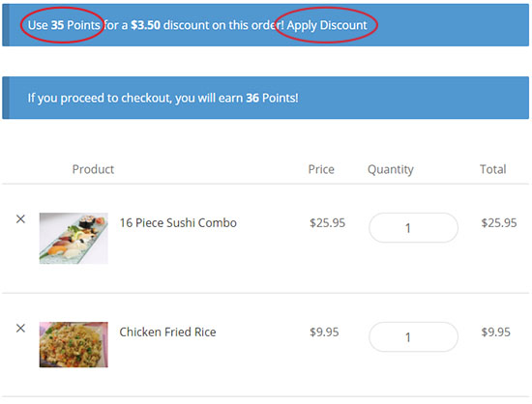Screen dimensions: 532x404
Task: Click the Total column header
Action: tap(492, 169)
